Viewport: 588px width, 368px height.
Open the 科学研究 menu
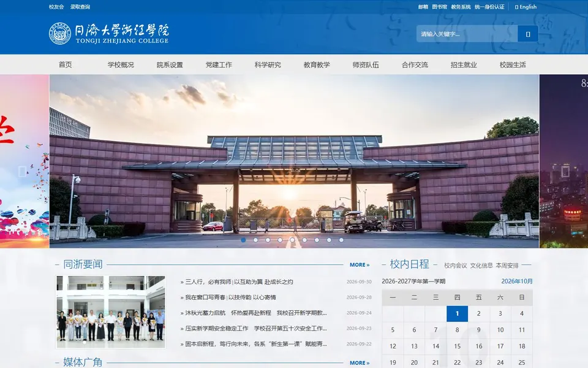click(268, 64)
